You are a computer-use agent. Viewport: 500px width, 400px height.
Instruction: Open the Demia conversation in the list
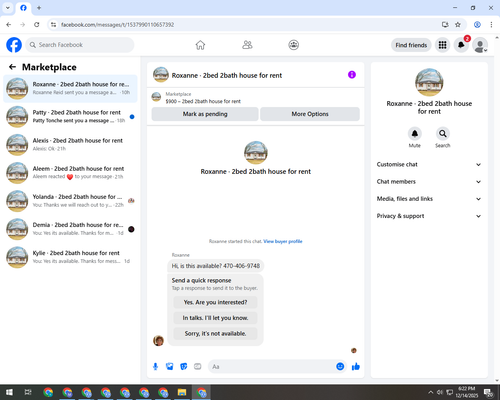(70, 229)
